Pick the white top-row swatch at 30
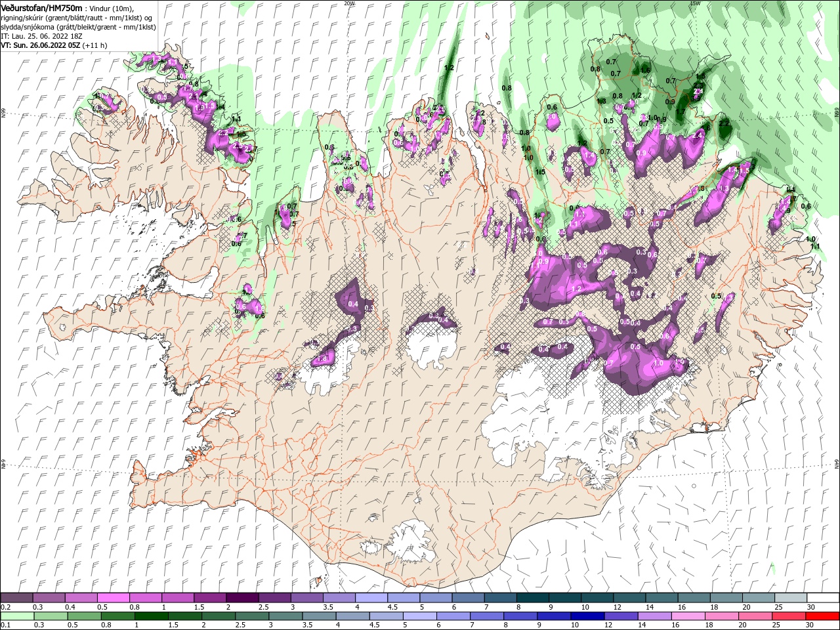Screen dimensions: 840x630 823,598
